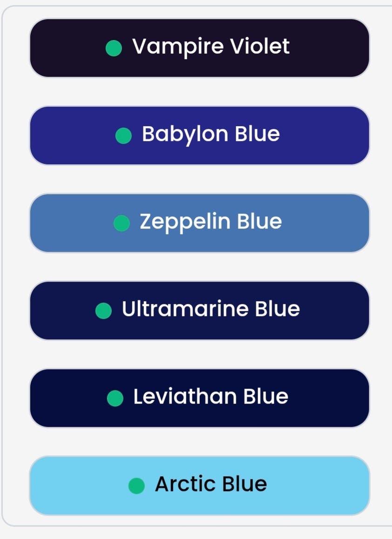Click the green dot beside Babylon Blue

123,135
